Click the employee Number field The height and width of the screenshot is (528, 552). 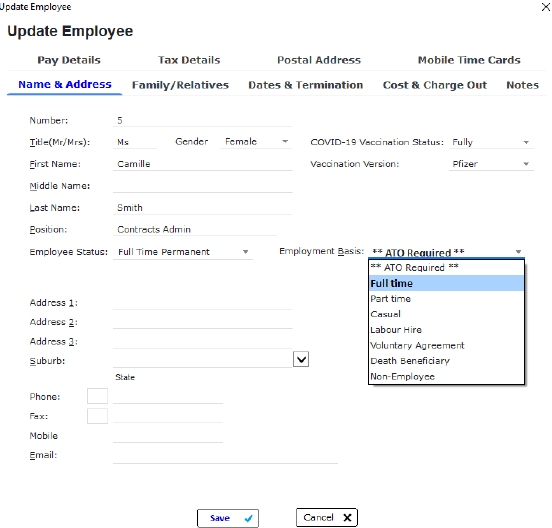(202, 120)
